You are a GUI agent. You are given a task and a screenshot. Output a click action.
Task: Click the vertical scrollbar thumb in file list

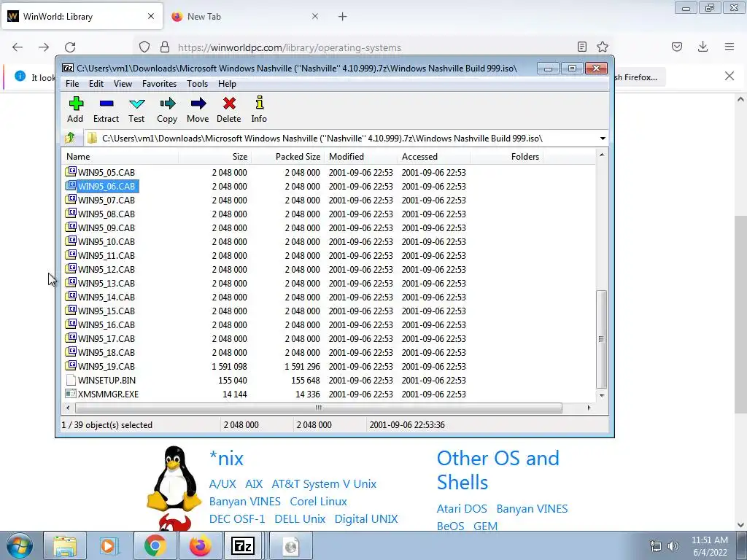click(x=602, y=339)
